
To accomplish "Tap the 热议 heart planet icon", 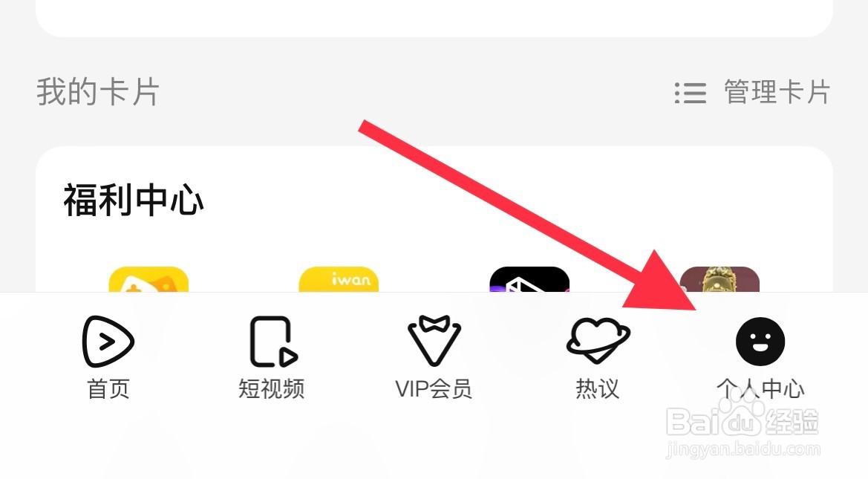I will (x=598, y=341).
